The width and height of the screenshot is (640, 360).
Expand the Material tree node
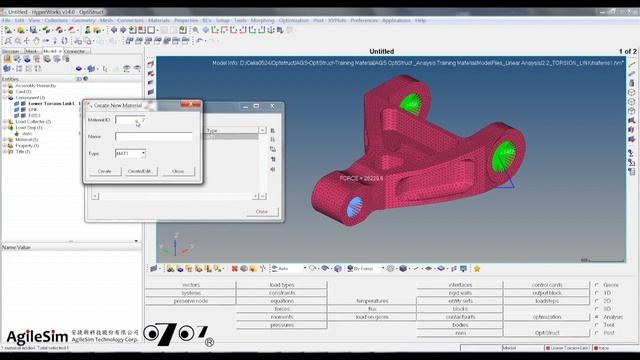(4, 140)
